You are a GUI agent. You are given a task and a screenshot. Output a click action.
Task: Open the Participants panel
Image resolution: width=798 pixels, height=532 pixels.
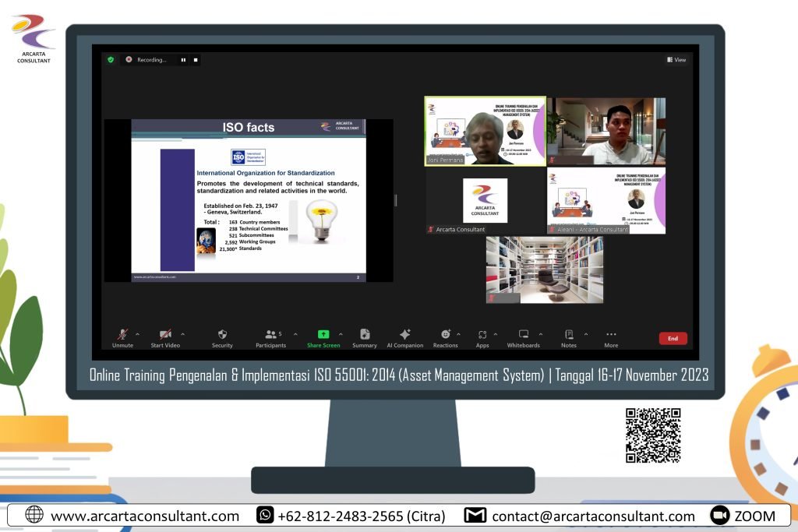click(270, 335)
